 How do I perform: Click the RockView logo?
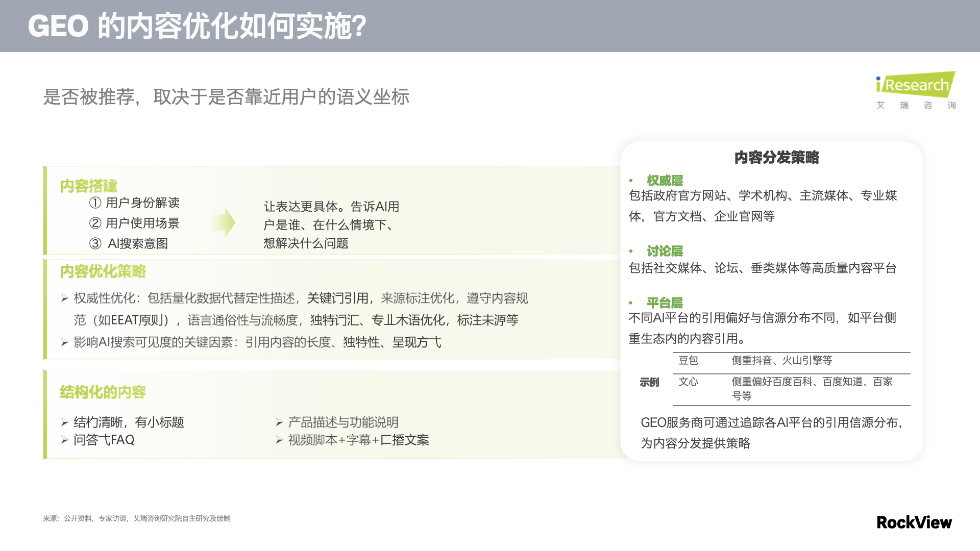point(914,522)
